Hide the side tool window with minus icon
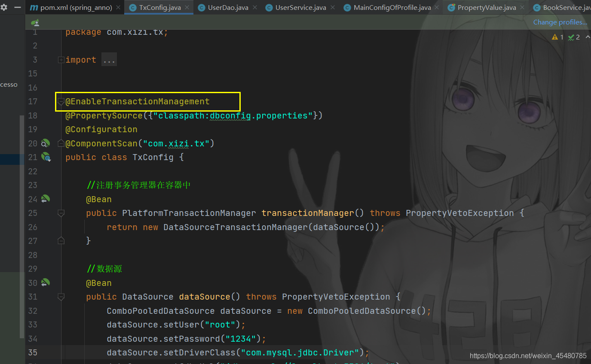The width and height of the screenshot is (591, 364). click(x=17, y=7)
